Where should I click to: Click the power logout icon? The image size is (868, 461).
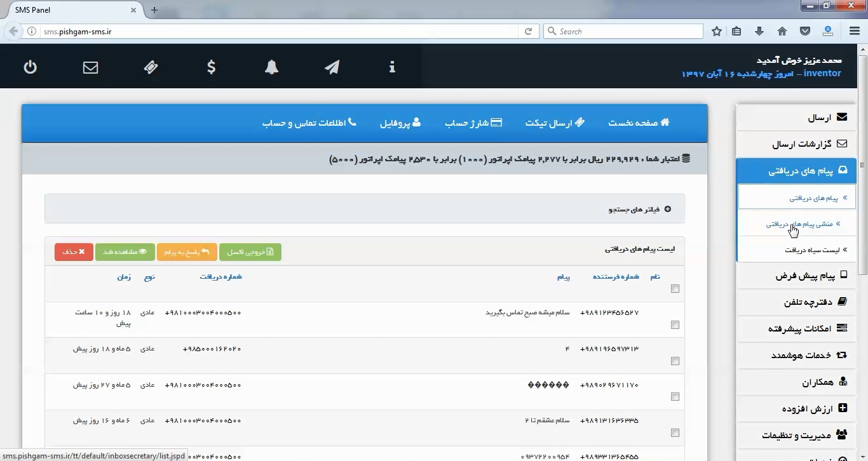pyautogui.click(x=31, y=67)
